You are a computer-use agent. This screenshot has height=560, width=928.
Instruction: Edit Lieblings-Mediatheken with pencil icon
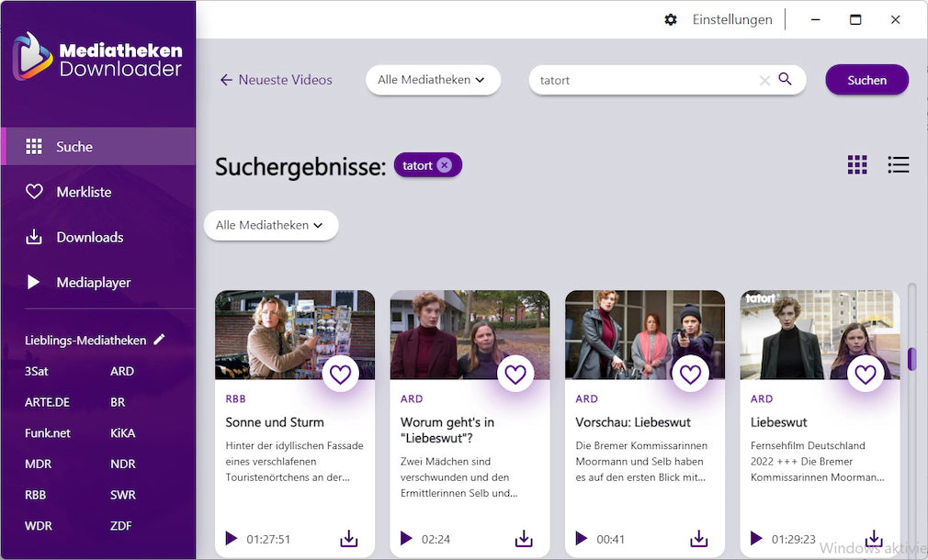tap(159, 340)
